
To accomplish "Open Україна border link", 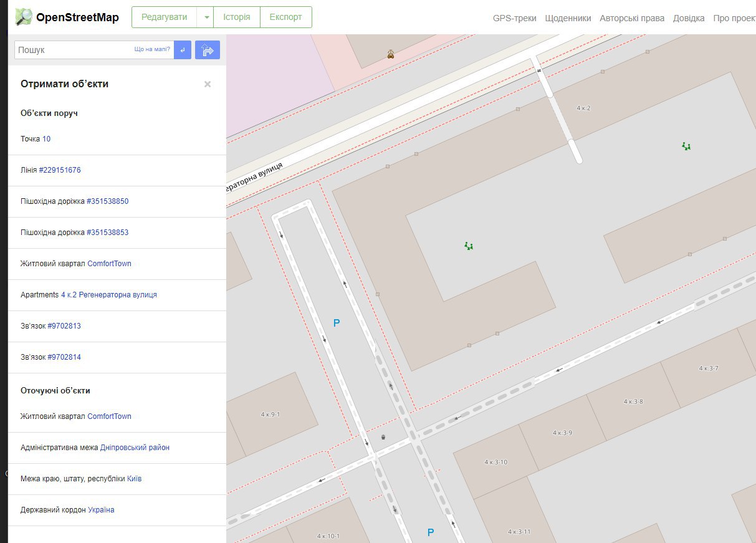I will click(101, 510).
